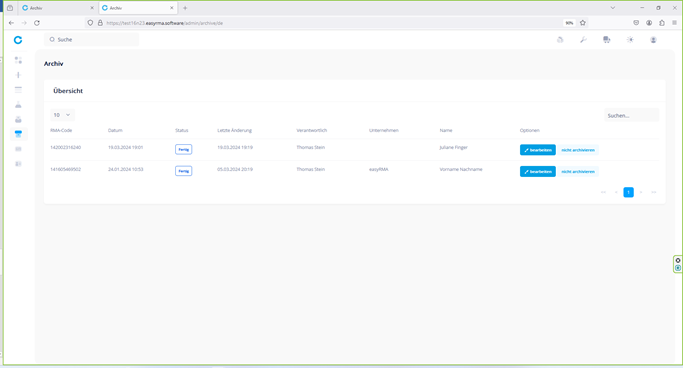Go to pagination page 1
Image resolution: width=683 pixels, height=368 pixels.
coord(628,192)
